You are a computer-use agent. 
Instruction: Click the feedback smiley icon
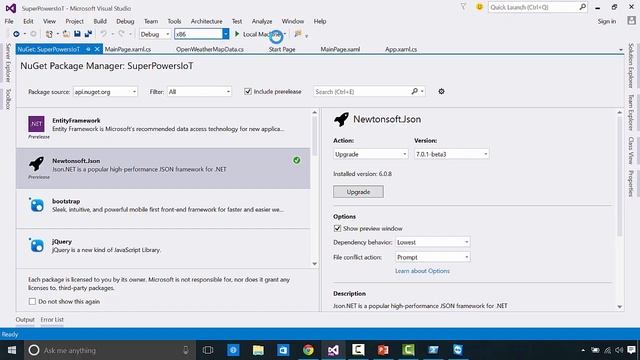tap(480, 7)
